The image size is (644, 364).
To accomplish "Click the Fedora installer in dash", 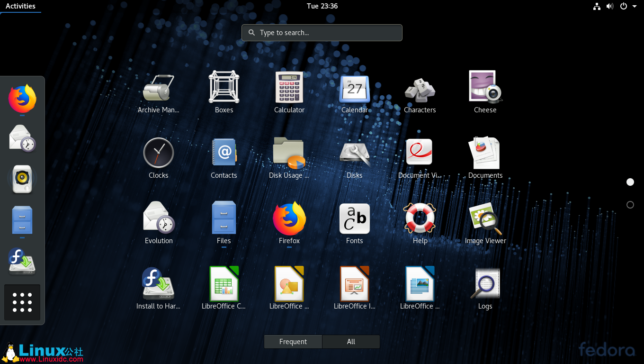I will pos(22,261).
